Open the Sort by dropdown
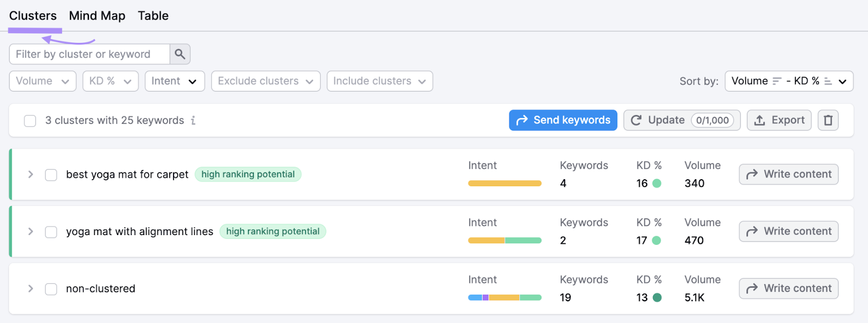The image size is (868, 323). [788, 81]
